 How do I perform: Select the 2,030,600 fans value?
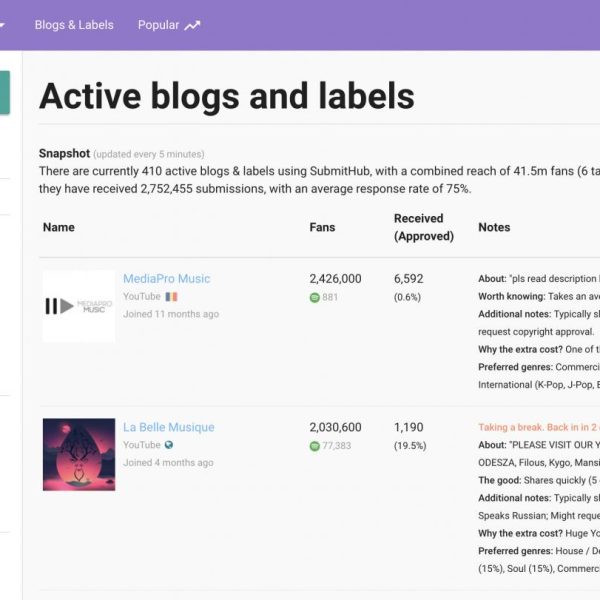[x=335, y=427]
